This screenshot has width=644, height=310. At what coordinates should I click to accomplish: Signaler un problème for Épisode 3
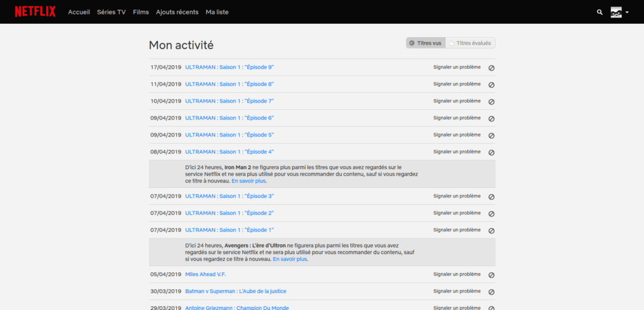point(457,196)
